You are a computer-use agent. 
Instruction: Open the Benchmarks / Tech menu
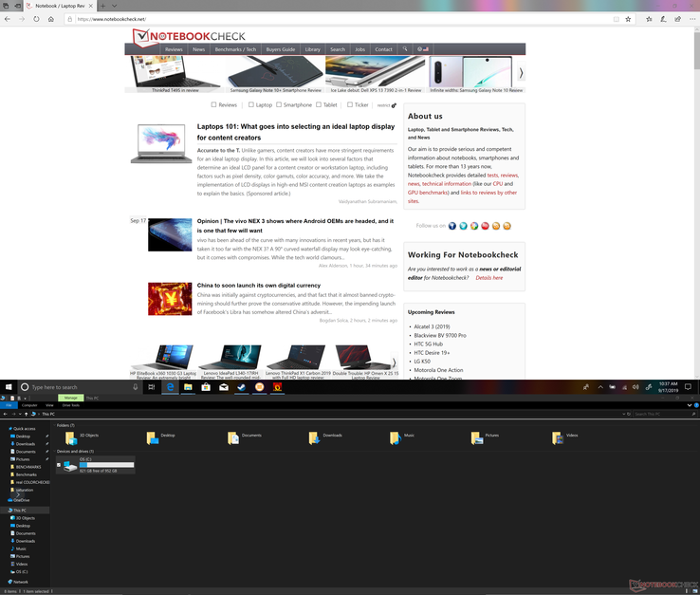pyautogui.click(x=235, y=49)
